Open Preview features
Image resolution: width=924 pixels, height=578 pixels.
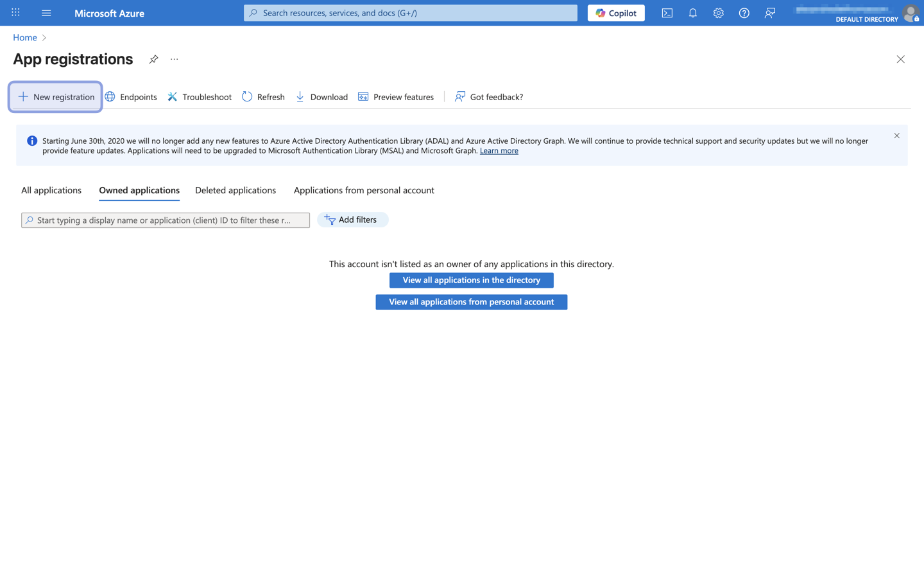tap(396, 97)
